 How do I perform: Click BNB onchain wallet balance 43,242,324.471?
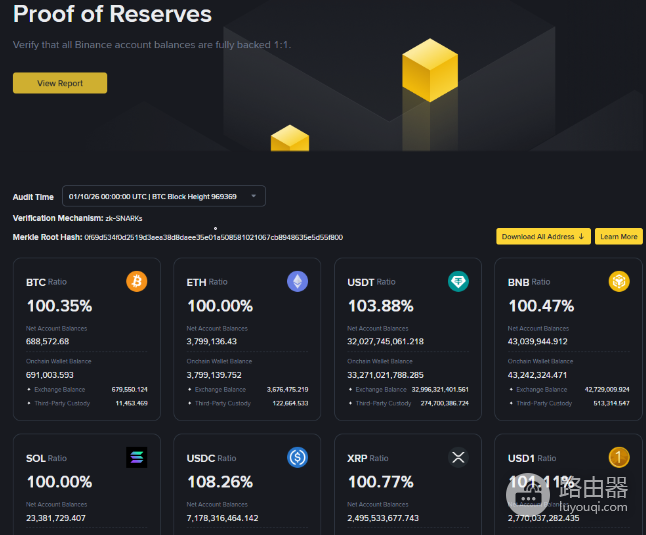pyautogui.click(x=537, y=375)
